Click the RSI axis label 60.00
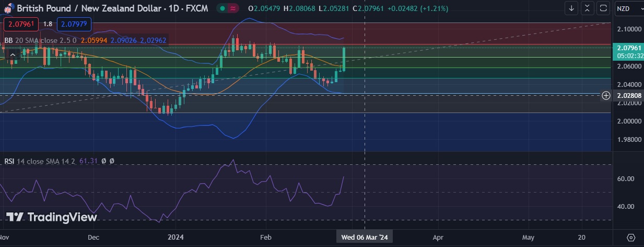The width and height of the screenshot is (644, 247). click(x=625, y=179)
